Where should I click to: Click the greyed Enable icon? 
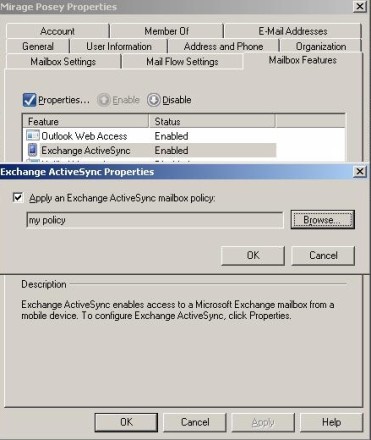[x=104, y=100]
